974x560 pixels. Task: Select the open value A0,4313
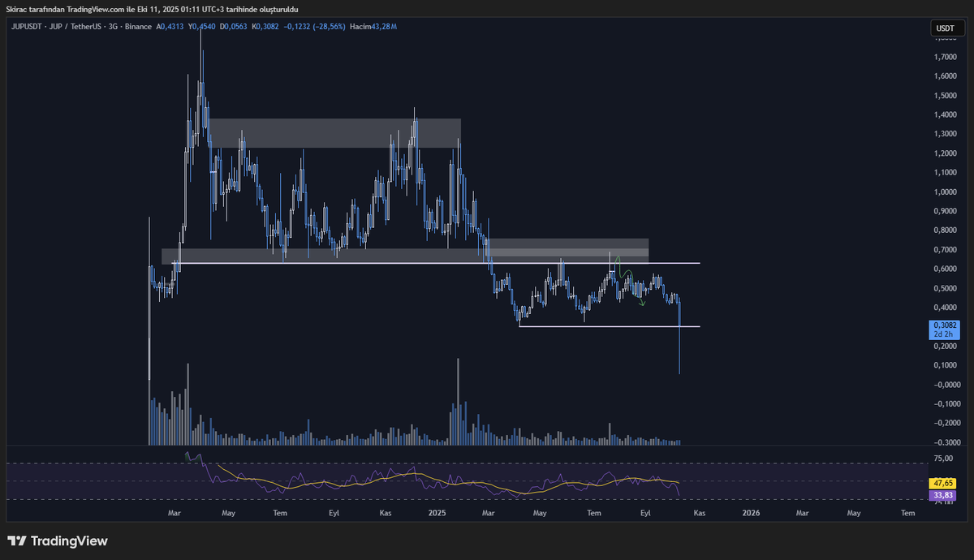point(171,27)
